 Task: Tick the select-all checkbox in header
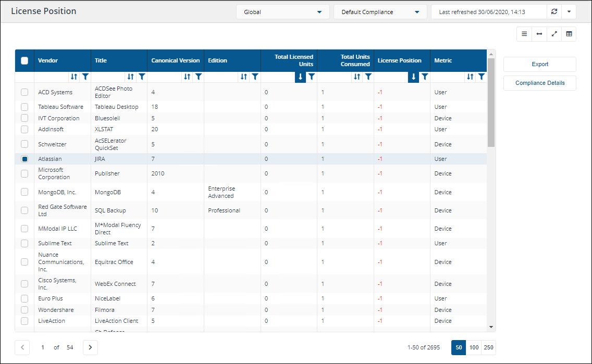pos(24,60)
